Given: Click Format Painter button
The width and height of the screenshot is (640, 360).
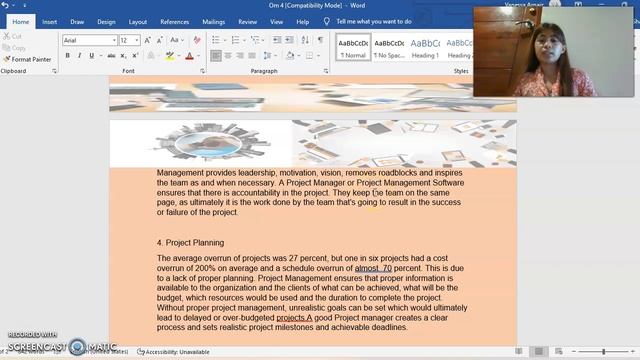Looking at the screenshot, I should tap(27, 59).
